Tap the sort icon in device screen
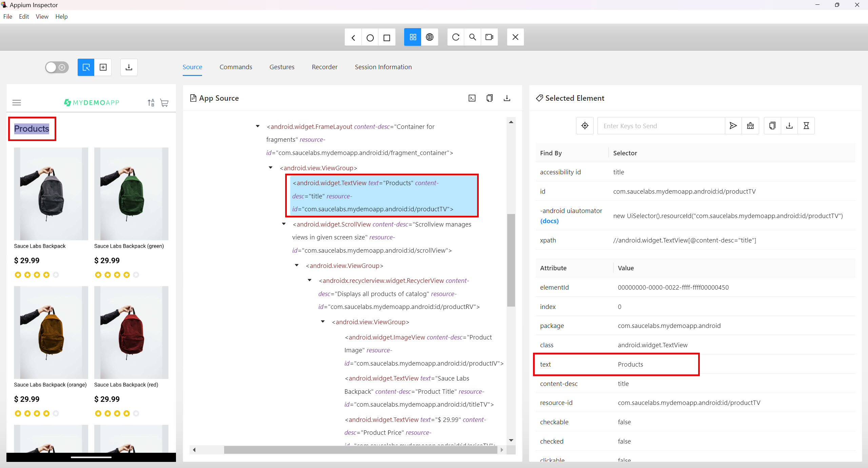This screenshot has width=868, height=468. pos(151,102)
